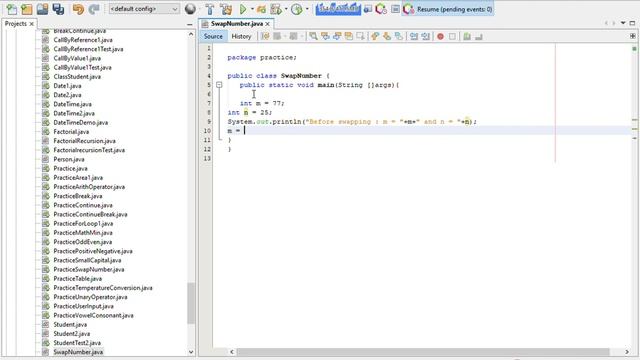Select CallByValue1.java in Projects tree

coord(77,58)
